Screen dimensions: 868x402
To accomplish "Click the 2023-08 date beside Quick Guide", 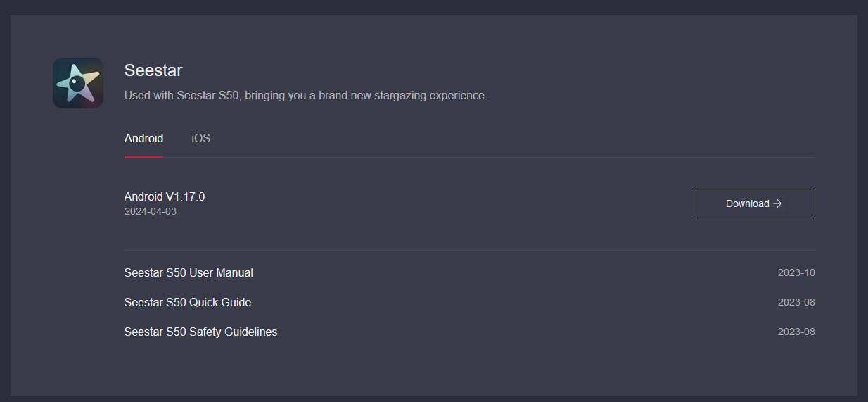I will click(x=796, y=302).
